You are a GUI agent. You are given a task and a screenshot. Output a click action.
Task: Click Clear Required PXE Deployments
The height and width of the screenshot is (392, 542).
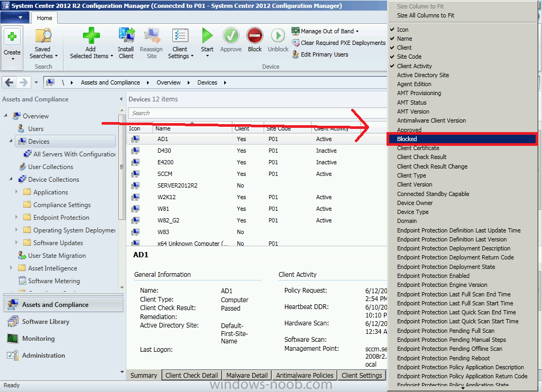pyautogui.click(x=339, y=43)
